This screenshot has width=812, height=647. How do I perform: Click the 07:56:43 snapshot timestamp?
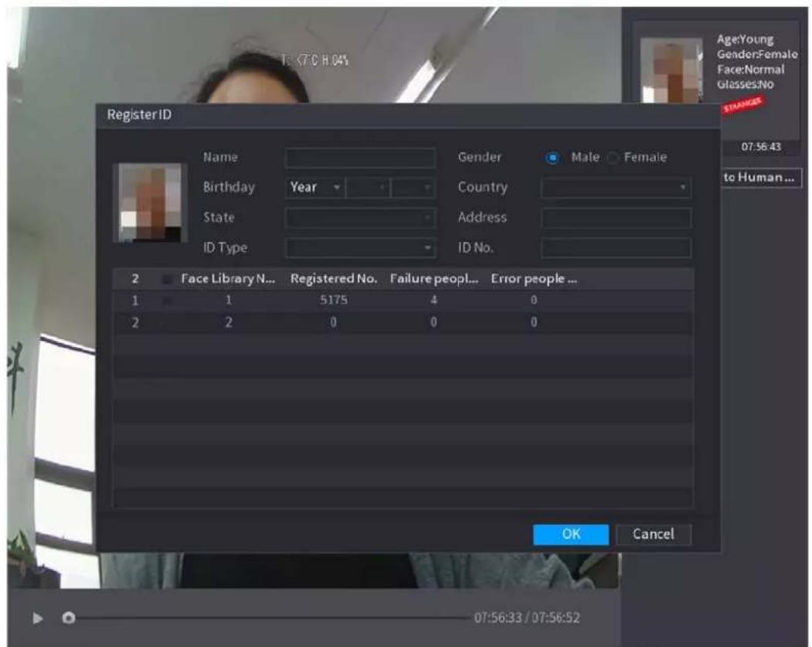tap(761, 147)
